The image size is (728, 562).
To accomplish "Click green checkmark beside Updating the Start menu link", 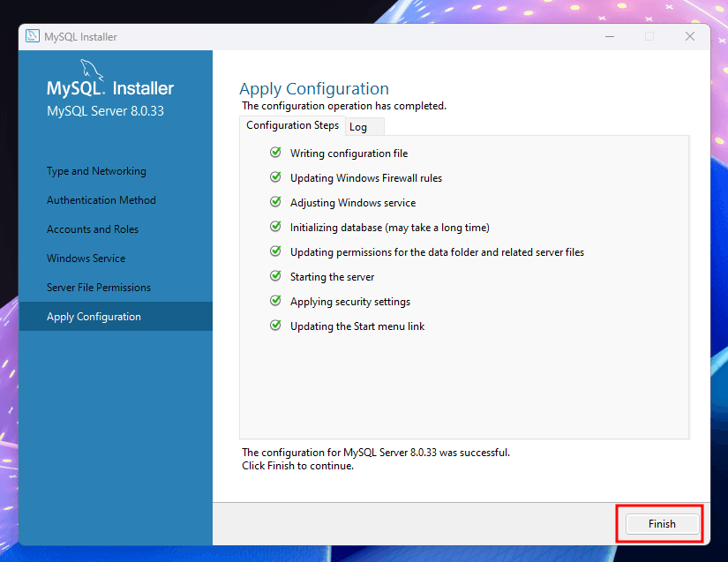I will tap(275, 325).
